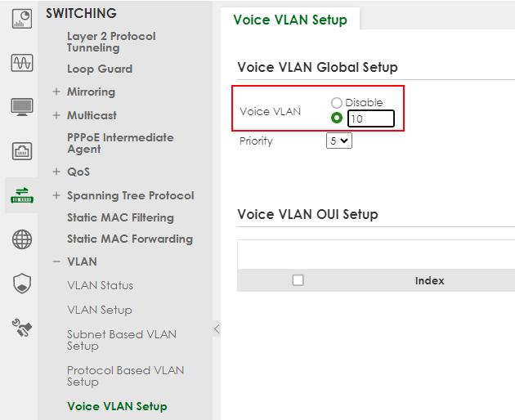Image resolution: width=515 pixels, height=420 pixels.
Task: Open Static MAC Filtering page
Action: [120, 217]
